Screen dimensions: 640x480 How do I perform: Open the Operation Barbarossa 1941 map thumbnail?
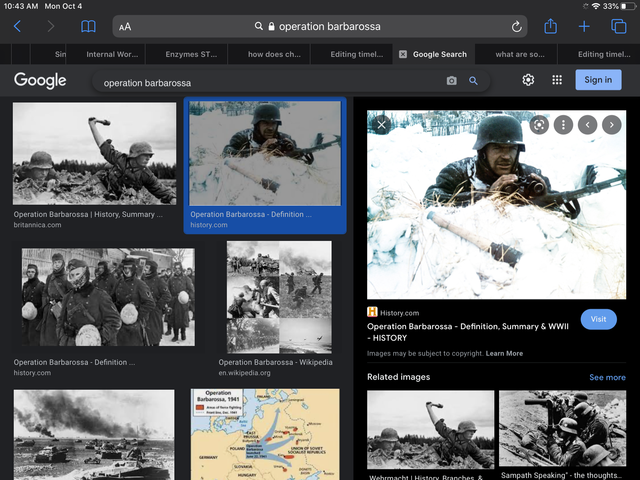tap(265, 434)
